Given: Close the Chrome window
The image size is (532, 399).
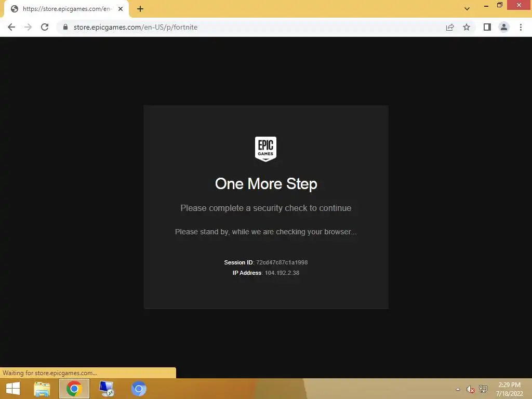Looking at the screenshot, I should 519,5.
